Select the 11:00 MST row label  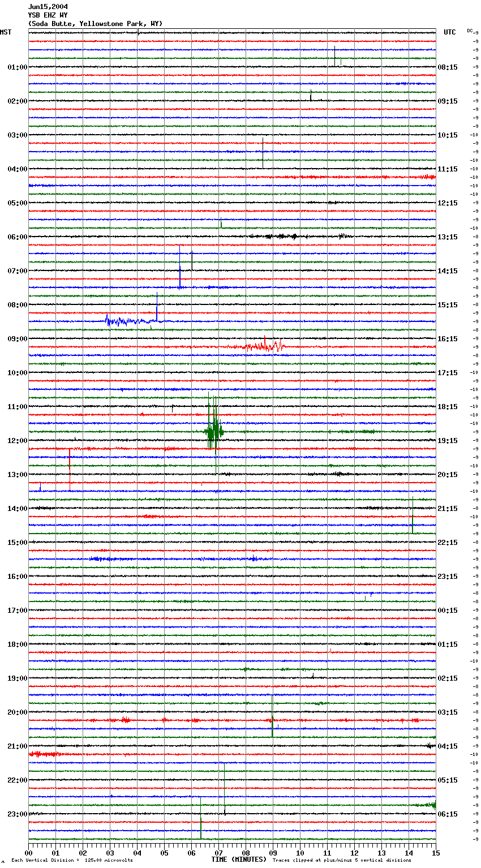pyautogui.click(x=18, y=407)
